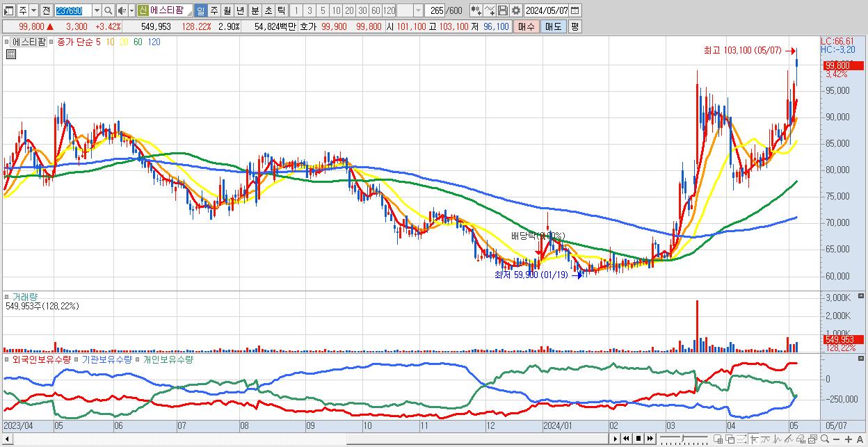Viewport: 868px width, 447px height.
Task: Select the 30 interval tab
Action: pyautogui.click(x=362, y=10)
